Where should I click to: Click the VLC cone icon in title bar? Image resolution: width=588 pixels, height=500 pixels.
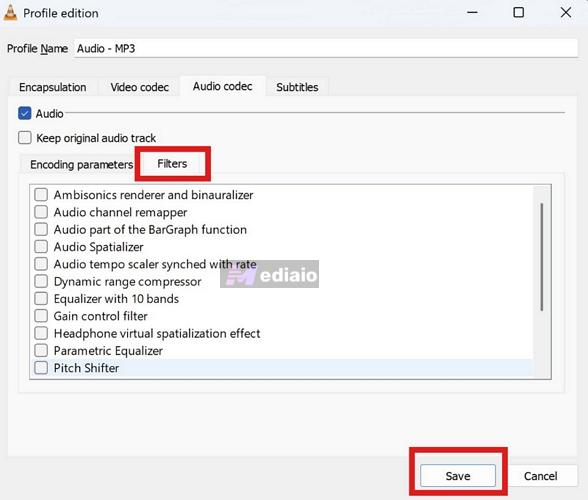click(x=10, y=13)
